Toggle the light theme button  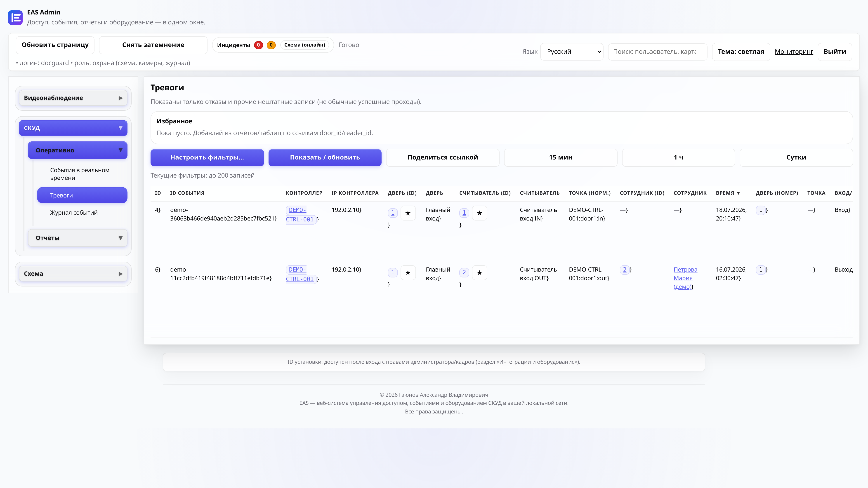pos(741,52)
